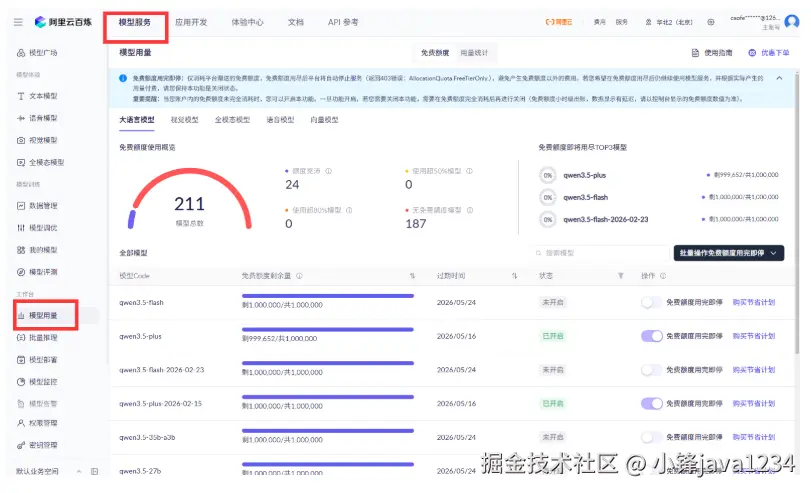Open 数据管理 in the sidebar
Image resolution: width=811 pixels, height=493 pixels.
(x=37, y=206)
